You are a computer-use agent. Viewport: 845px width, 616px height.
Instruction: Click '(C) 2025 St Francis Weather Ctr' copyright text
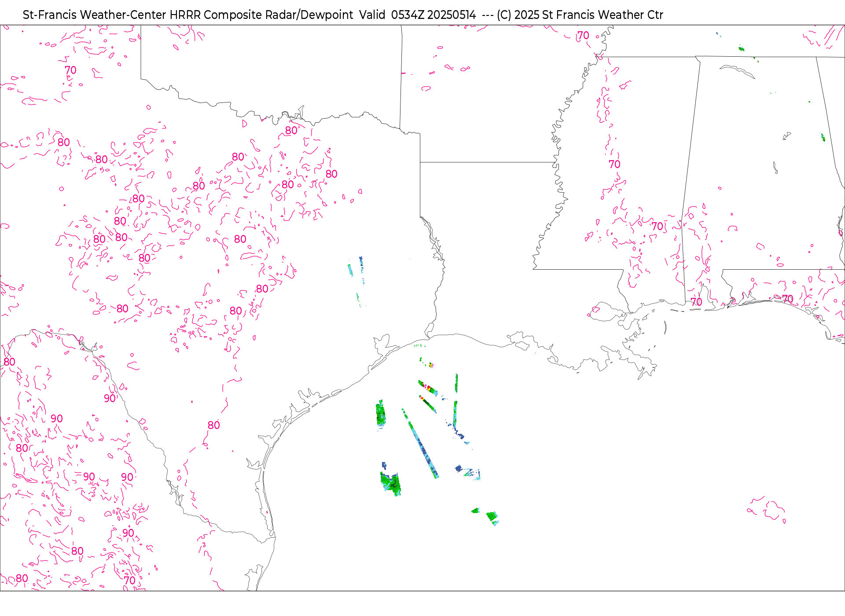pos(580,15)
